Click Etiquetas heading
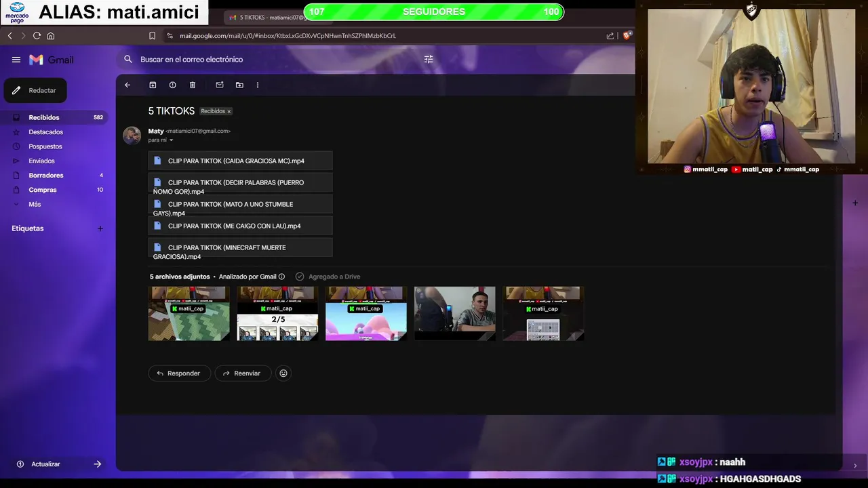The image size is (868, 488). 28,228
